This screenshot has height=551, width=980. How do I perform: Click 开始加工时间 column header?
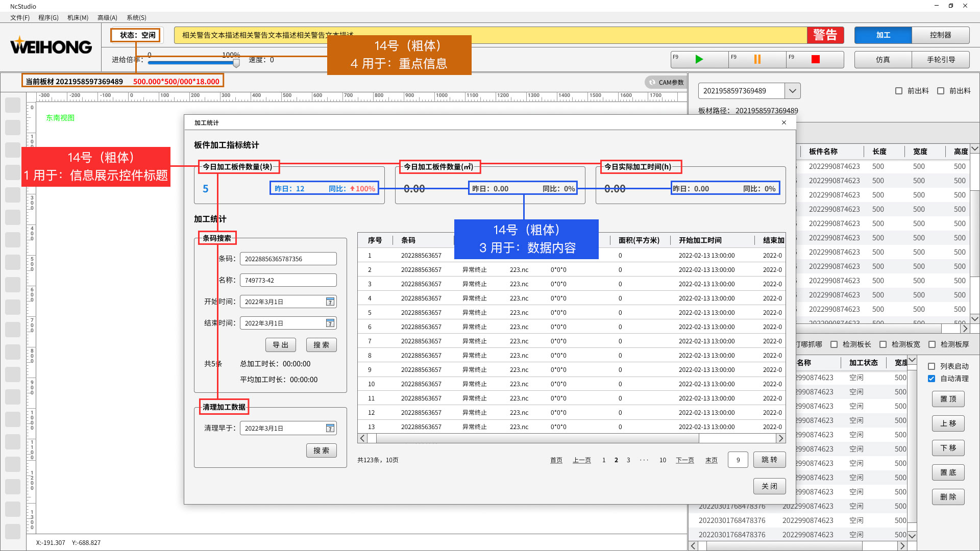[700, 240]
